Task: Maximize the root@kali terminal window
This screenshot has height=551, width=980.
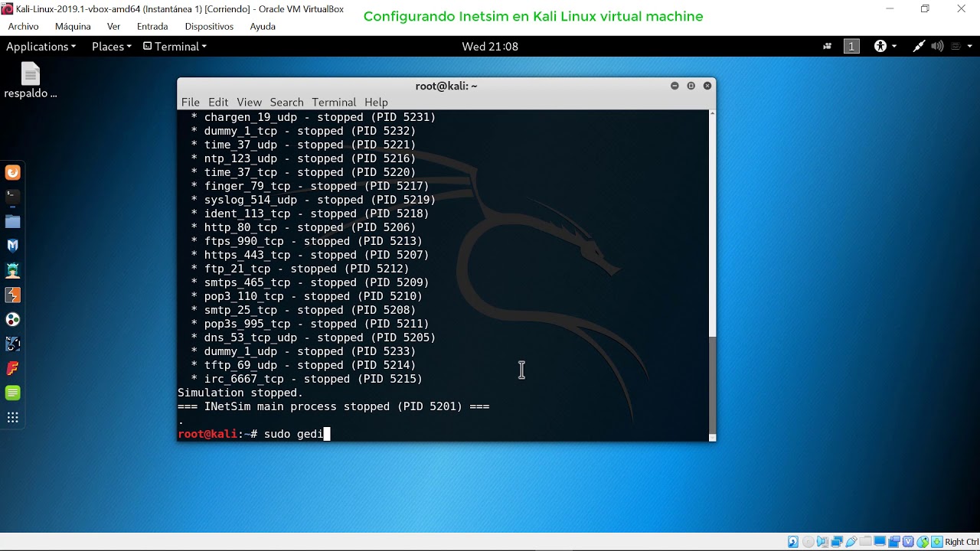Action: [691, 86]
